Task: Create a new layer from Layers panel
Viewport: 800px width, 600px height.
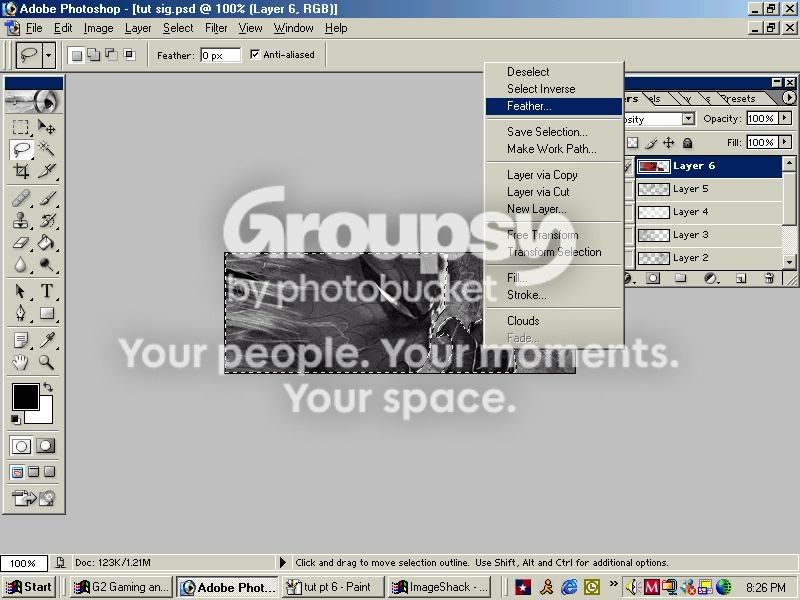Action: [x=741, y=278]
